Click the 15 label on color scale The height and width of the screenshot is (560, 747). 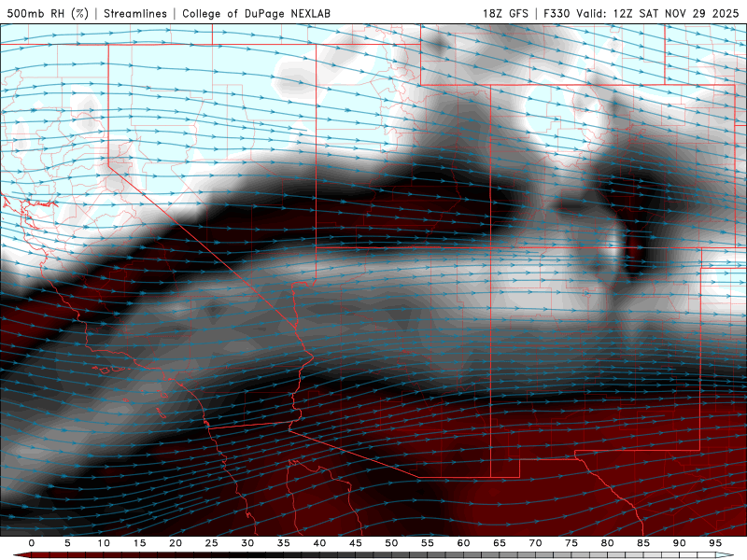pyautogui.click(x=139, y=543)
